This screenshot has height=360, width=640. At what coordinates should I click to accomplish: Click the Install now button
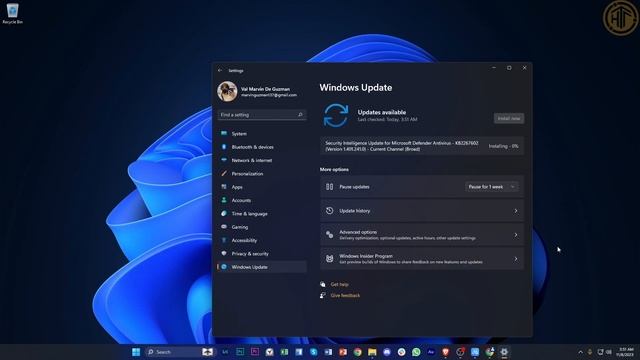(x=509, y=118)
